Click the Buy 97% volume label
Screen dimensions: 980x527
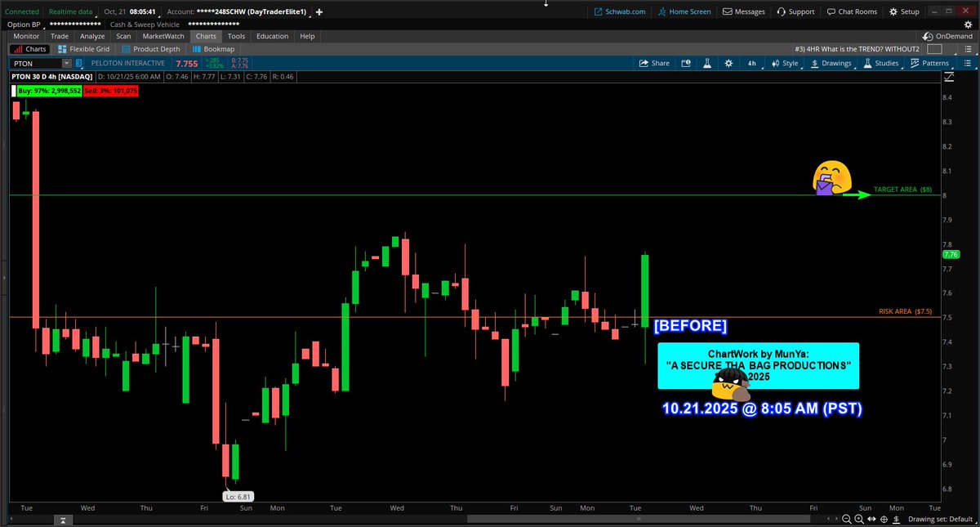pos(50,91)
